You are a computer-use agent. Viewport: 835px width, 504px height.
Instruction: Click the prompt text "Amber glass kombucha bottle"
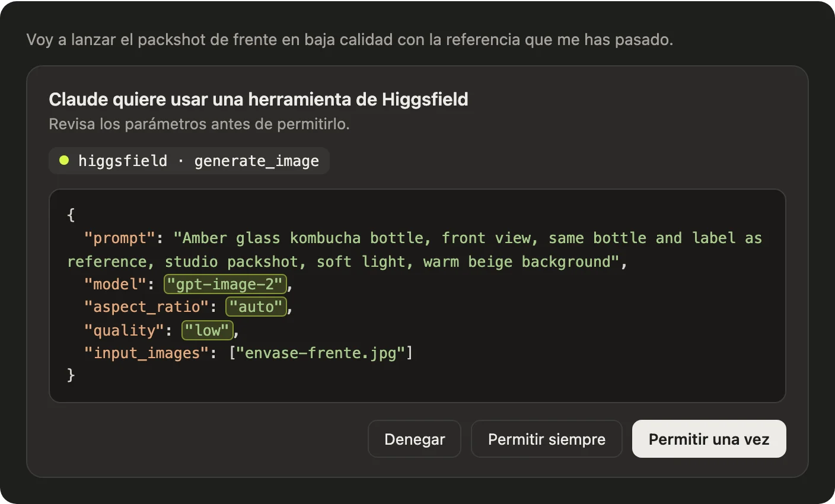point(303,238)
